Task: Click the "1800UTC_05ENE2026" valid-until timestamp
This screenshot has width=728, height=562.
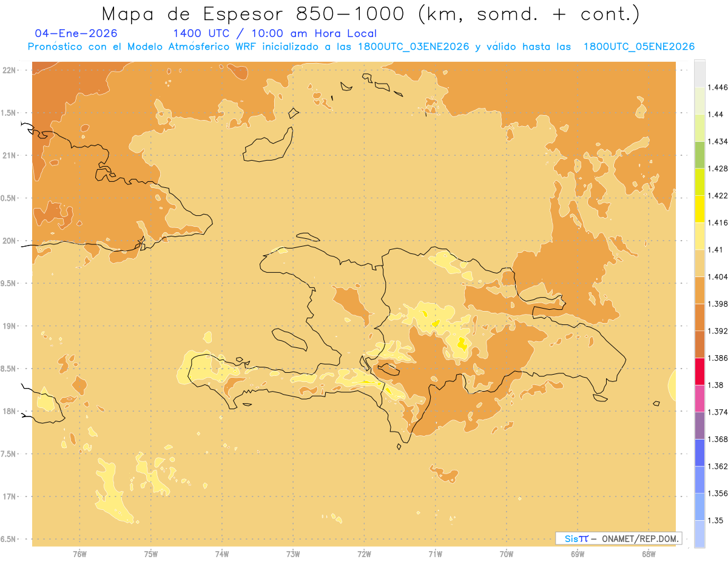Action: click(x=639, y=47)
